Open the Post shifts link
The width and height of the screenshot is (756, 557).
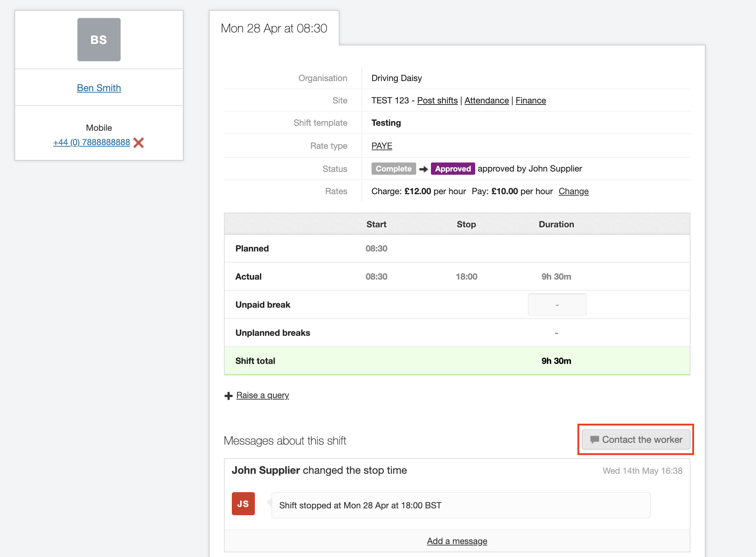coord(437,101)
